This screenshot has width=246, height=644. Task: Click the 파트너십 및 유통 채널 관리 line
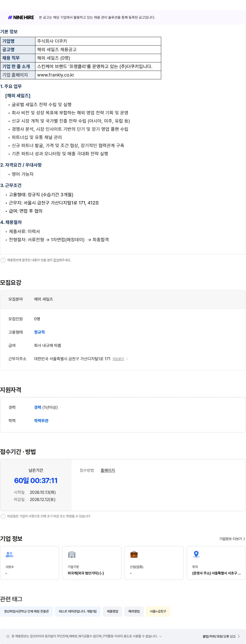pyautogui.click(x=37, y=137)
